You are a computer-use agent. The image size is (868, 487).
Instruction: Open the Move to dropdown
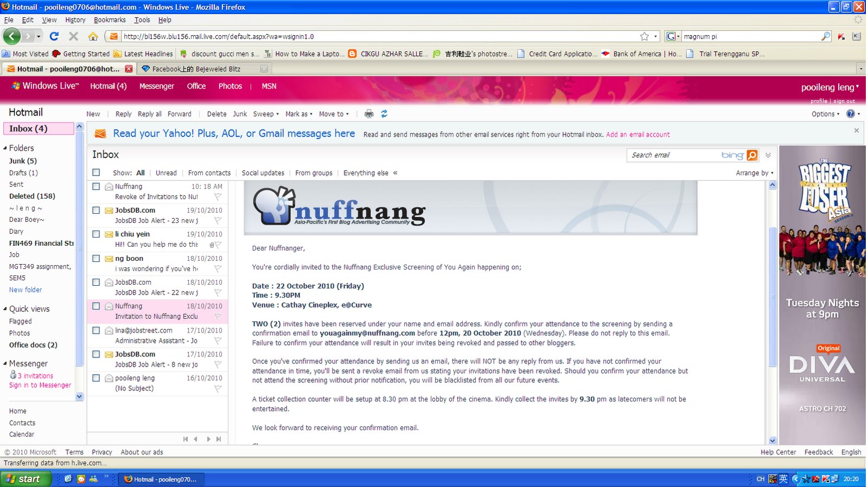[x=334, y=114]
